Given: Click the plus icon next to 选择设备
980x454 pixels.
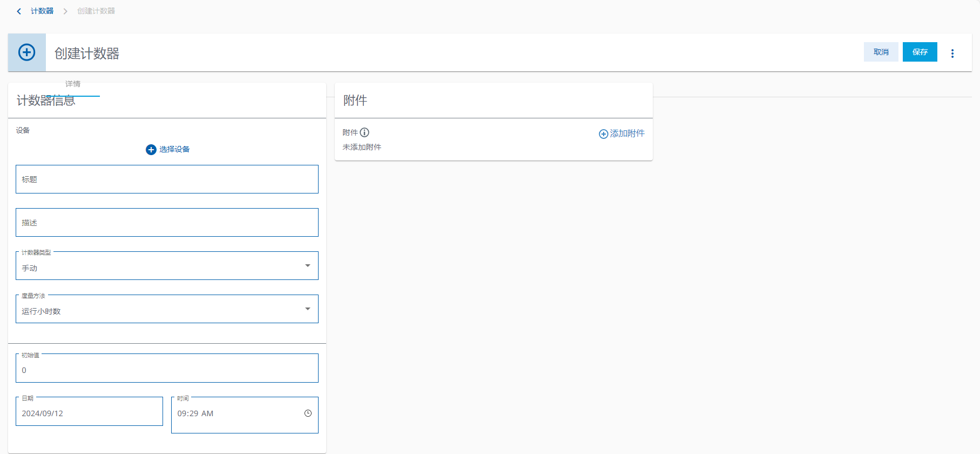Looking at the screenshot, I should (151, 150).
